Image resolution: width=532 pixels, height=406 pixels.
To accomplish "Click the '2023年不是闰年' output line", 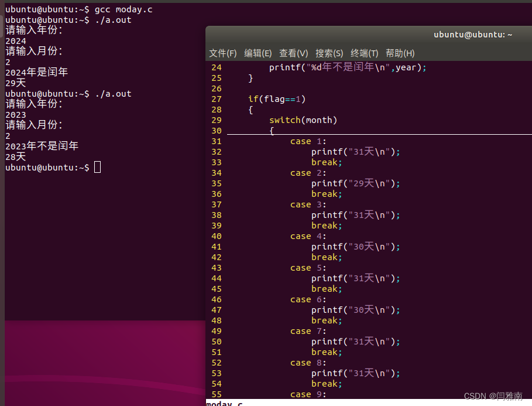I will coord(42,146).
